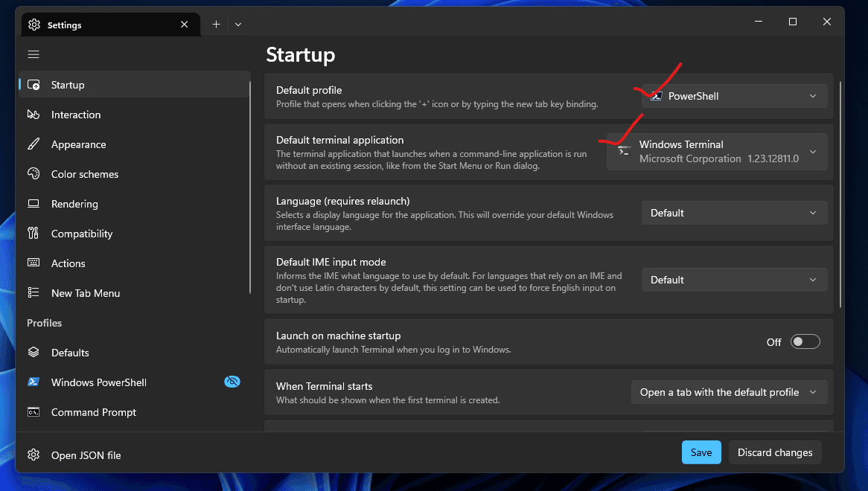Click Discard changes button
This screenshot has height=491, width=868.
point(775,452)
